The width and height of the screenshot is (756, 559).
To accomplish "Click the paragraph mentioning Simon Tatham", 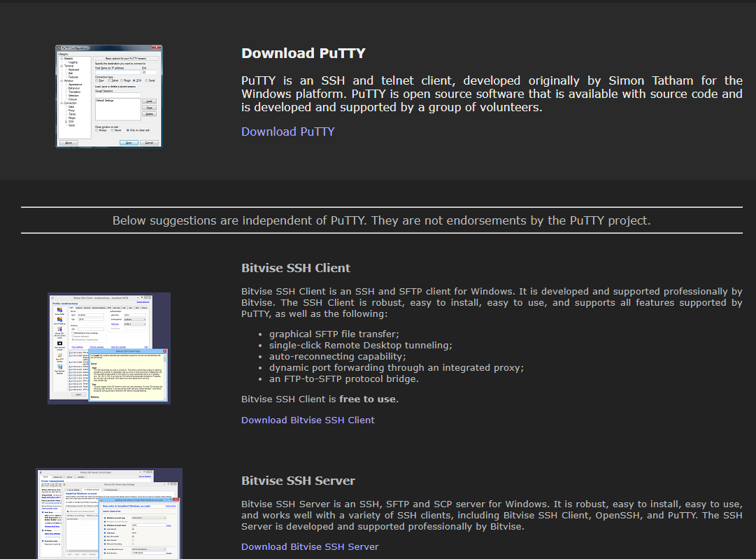I will pos(492,94).
